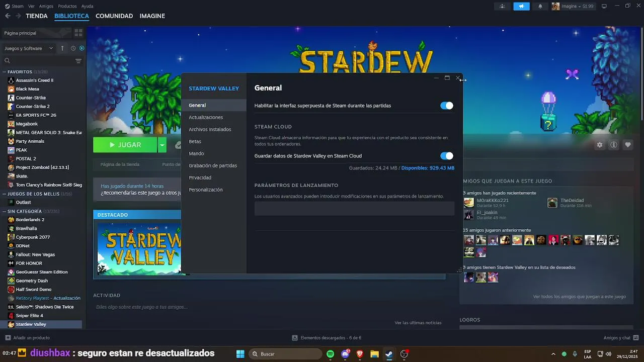
Task: Open the OBS icon on the taskbar
Action: tap(404, 354)
